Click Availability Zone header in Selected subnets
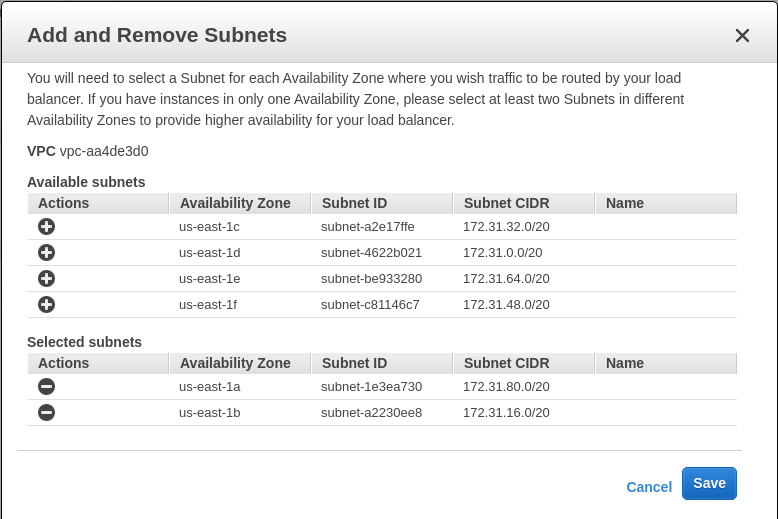This screenshot has height=519, width=778. (235, 363)
